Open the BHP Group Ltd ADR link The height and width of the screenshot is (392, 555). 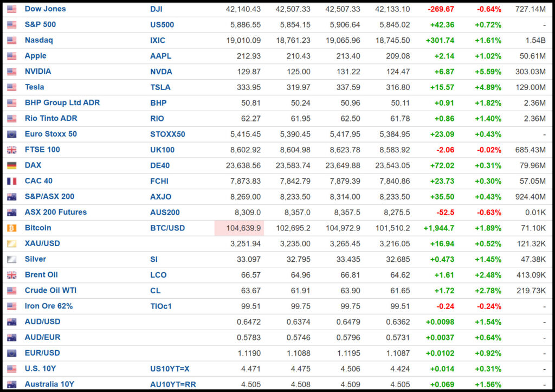(x=62, y=102)
